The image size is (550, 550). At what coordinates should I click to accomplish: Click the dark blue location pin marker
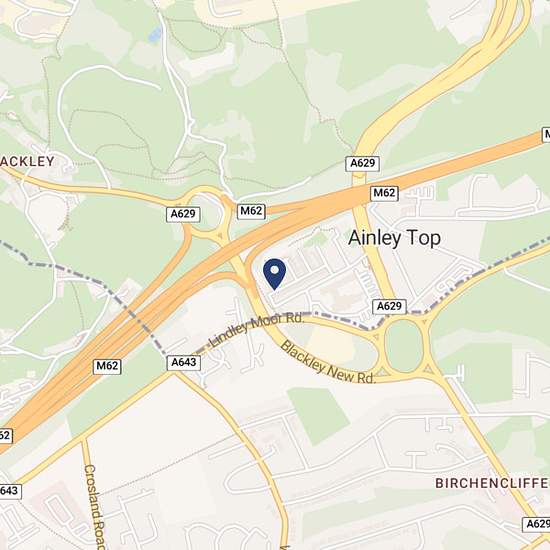[274, 274]
